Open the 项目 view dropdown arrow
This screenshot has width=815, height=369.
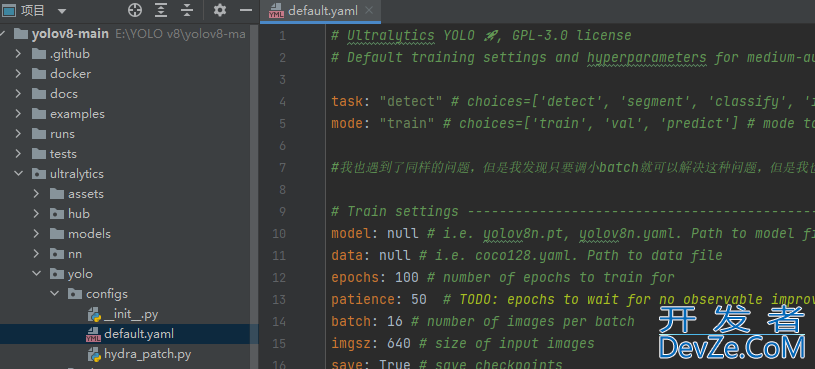coord(62,11)
